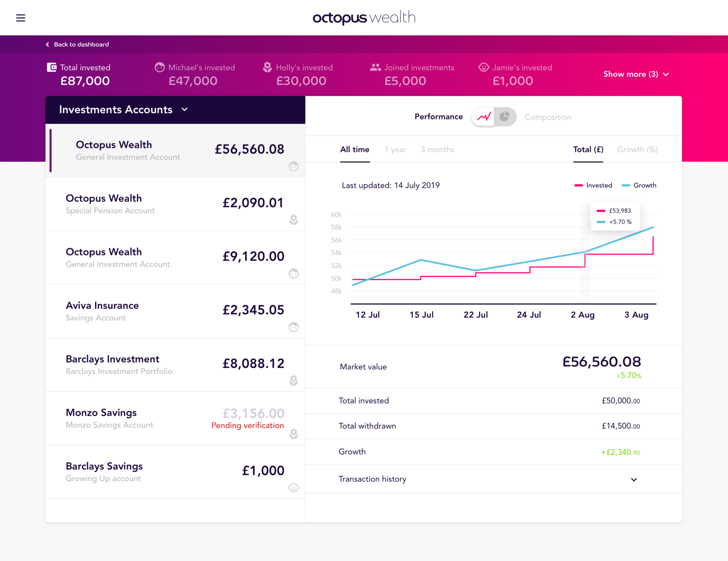
Task: Click Michael's invested face icon
Action: tap(160, 67)
